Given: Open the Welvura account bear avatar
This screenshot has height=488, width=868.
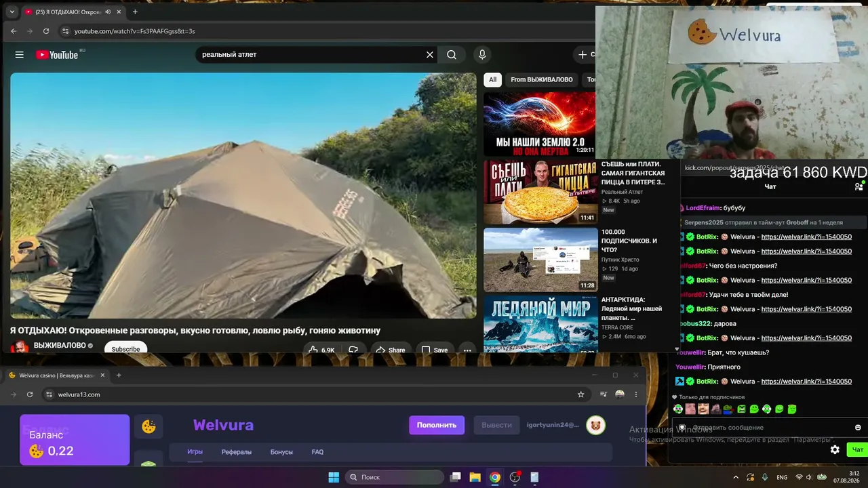Looking at the screenshot, I should point(596,425).
